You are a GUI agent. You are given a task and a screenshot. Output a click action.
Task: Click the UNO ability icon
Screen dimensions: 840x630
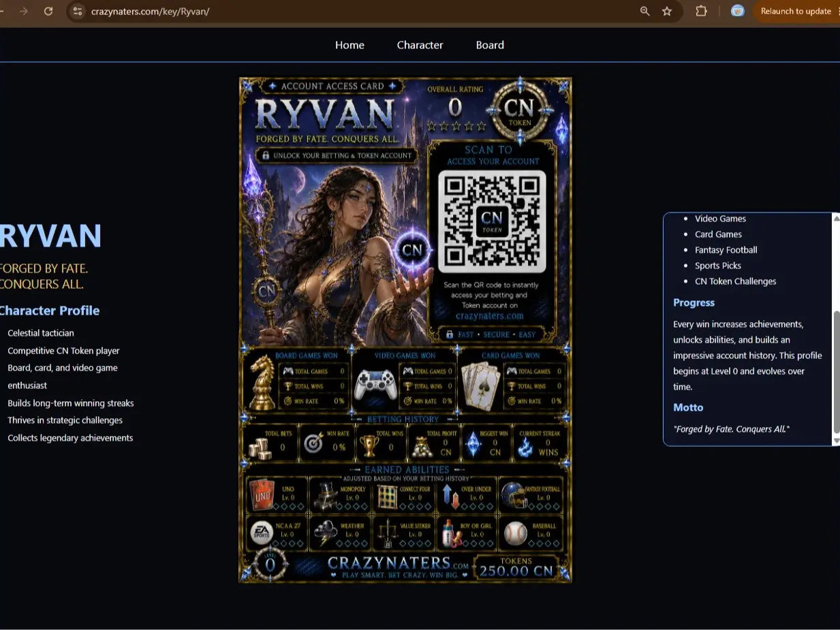click(x=262, y=496)
